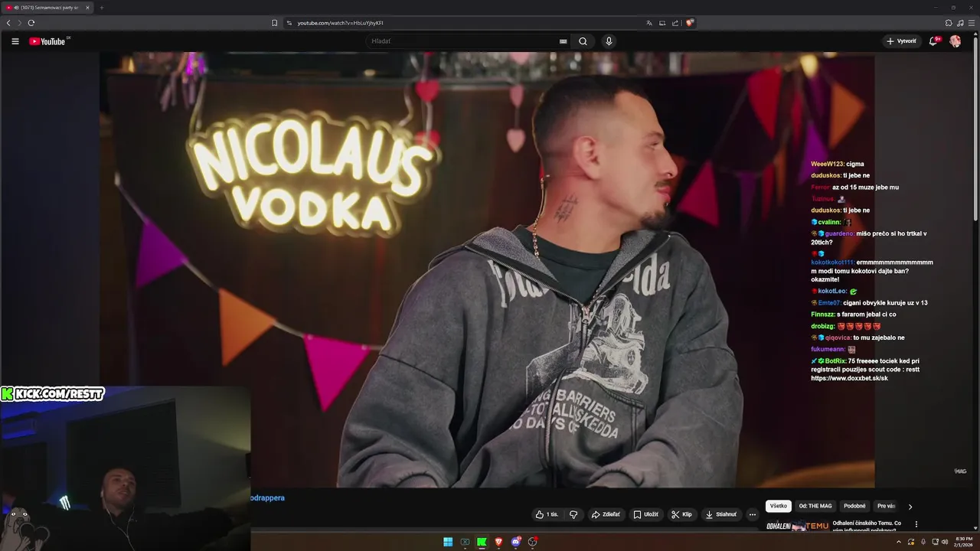
Task: Open the browser media control icon
Action: point(960,23)
